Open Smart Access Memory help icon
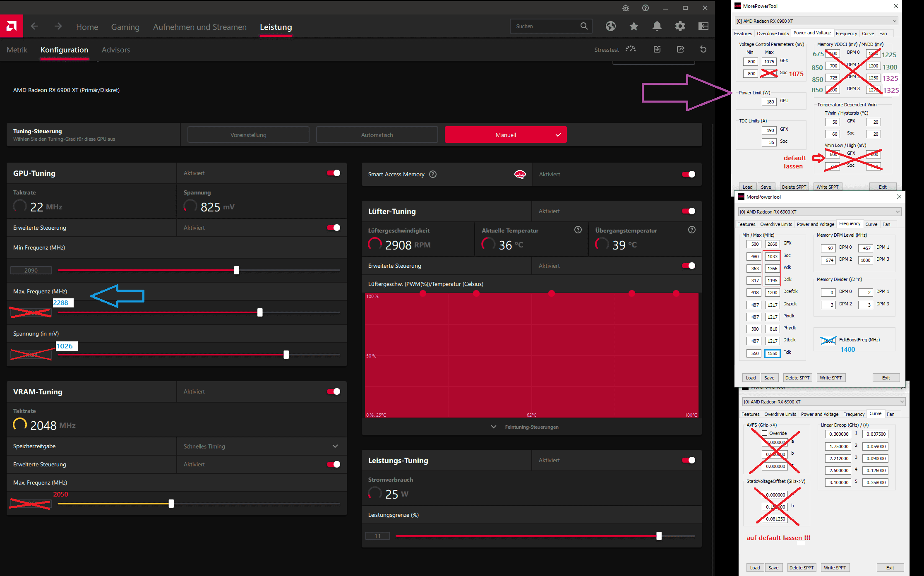 point(433,174)
